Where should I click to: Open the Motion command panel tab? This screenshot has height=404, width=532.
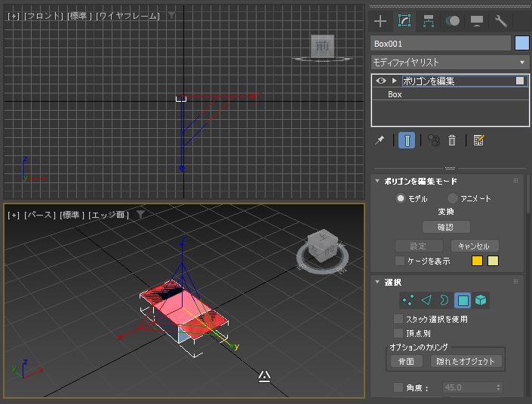[x=453, y=21]
